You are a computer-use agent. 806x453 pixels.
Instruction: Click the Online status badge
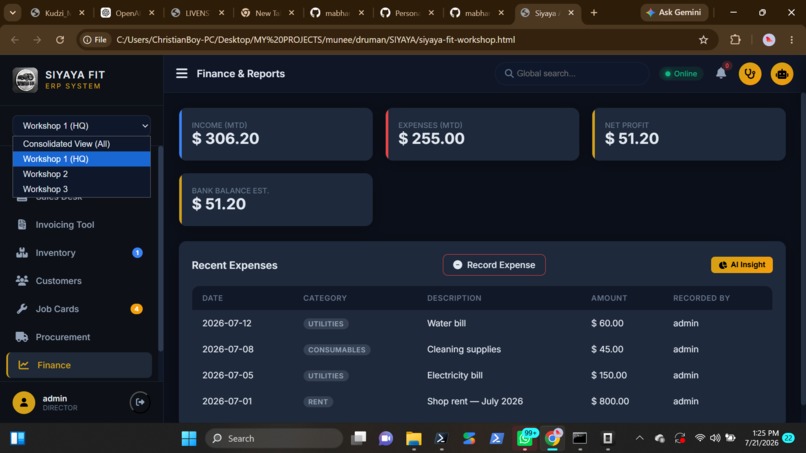pyautogui.click(x=681, y=74)
